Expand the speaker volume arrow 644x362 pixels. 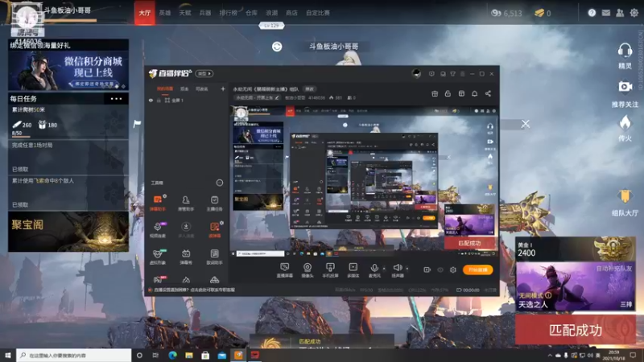(x=407, y=269)
